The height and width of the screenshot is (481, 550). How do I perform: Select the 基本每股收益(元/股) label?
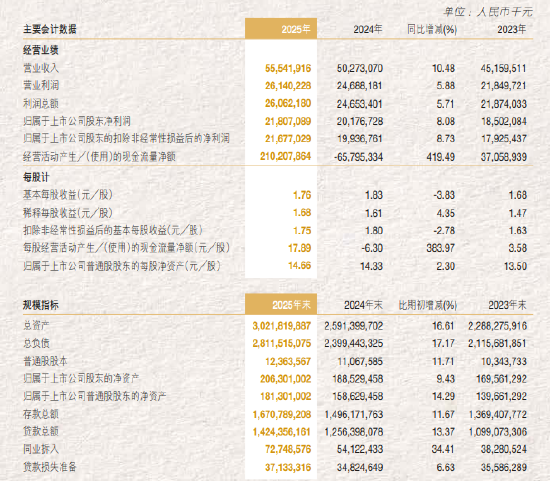coord(68,195)
